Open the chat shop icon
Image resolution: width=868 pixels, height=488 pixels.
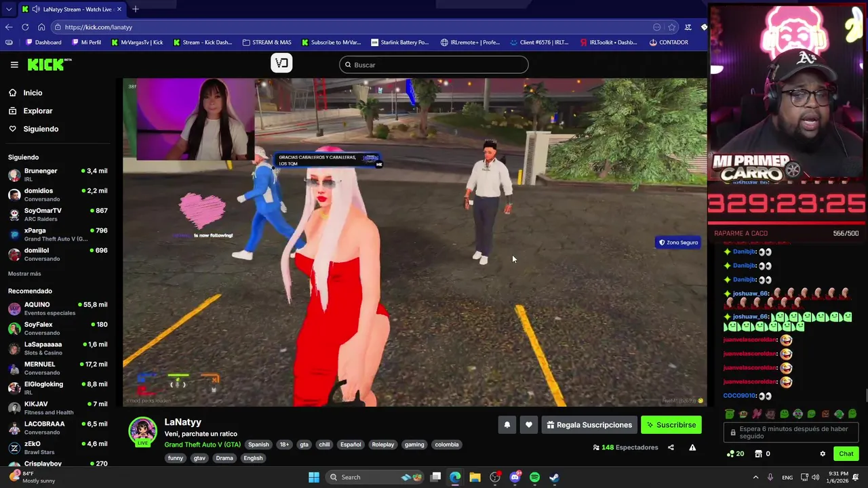(x=763, y=454)
